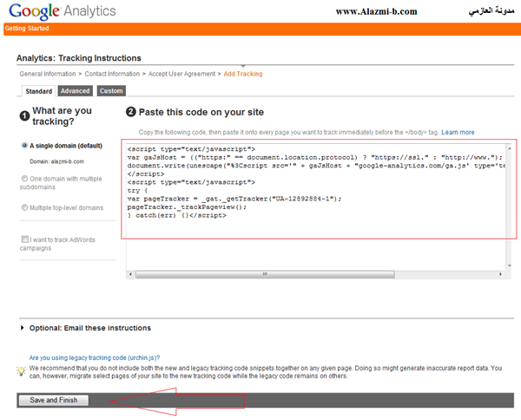Click Add Tracking breadcrumb step
The height and width of the screenshot is (420, 521).
[243, 74]
